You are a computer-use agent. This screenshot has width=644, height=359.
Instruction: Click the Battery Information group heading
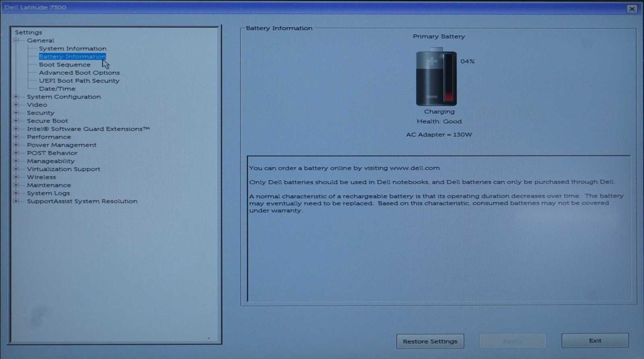(x=279, y=28)
